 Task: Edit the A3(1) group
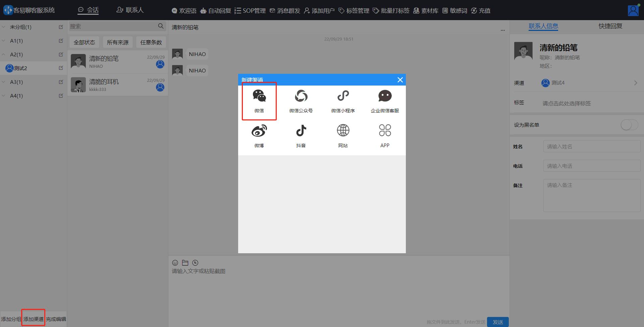pos(61,82)
